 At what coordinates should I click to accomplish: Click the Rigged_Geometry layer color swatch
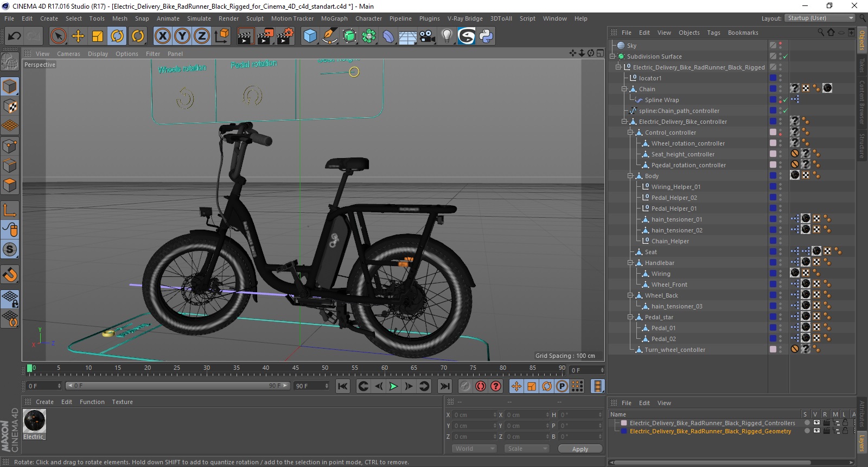624,431
